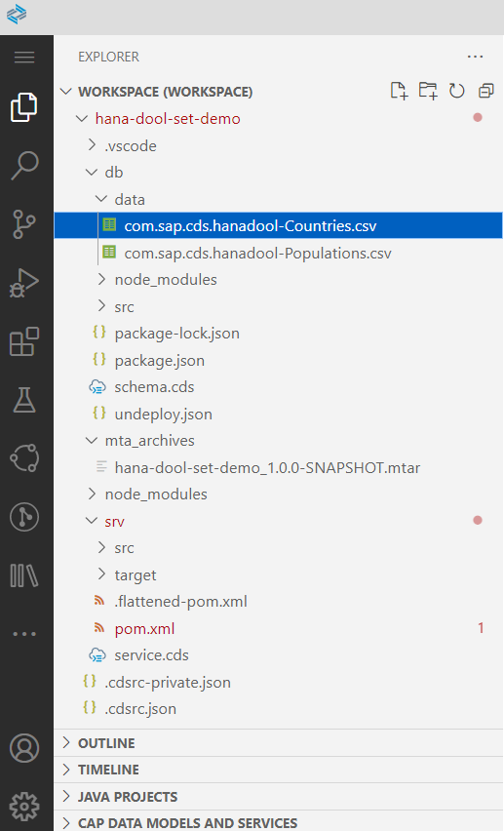Open the Run and Debug view
This screenshot has height=831, width=504.
(x=24, y=282)
